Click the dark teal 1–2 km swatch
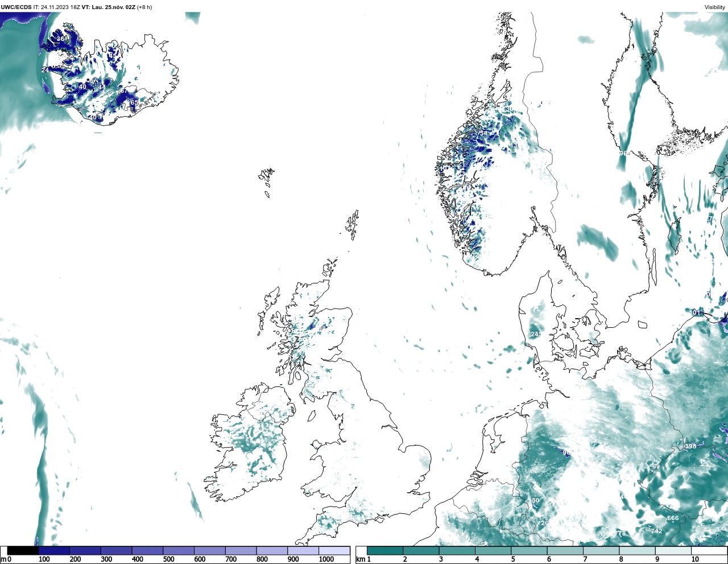728x564 pixels. click(385, 551)
